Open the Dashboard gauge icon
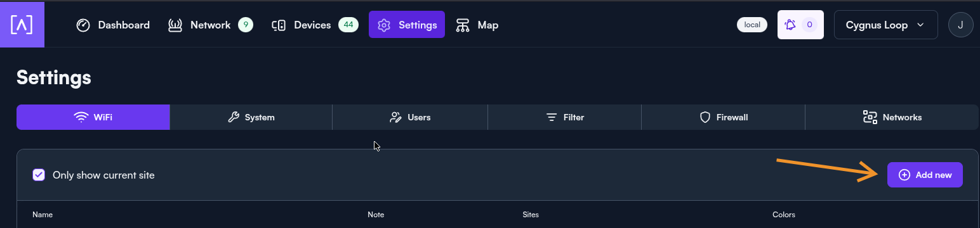The width and height of the screenshot is (980, 228). [83, 25]
